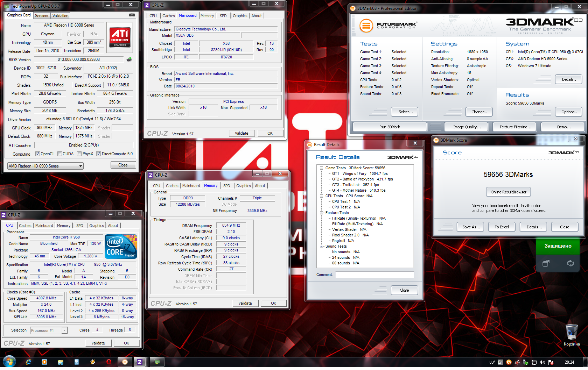The image size is (588, 370).
Task: Click the GPU-Z screenshot camera icon
Action: click(x=132, y=15)
